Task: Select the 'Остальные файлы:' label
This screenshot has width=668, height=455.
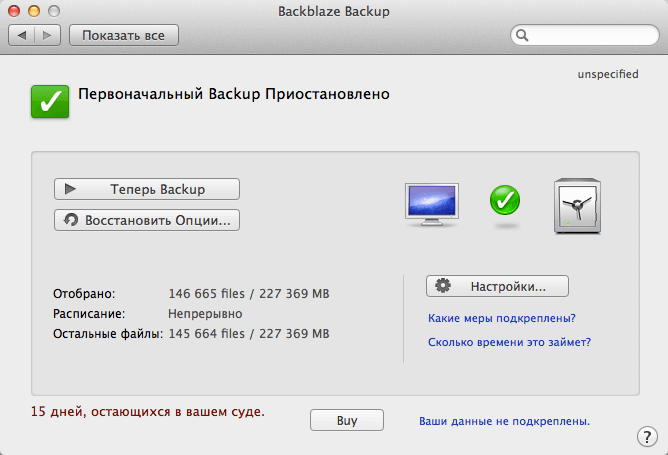Action: click(108, 334)
